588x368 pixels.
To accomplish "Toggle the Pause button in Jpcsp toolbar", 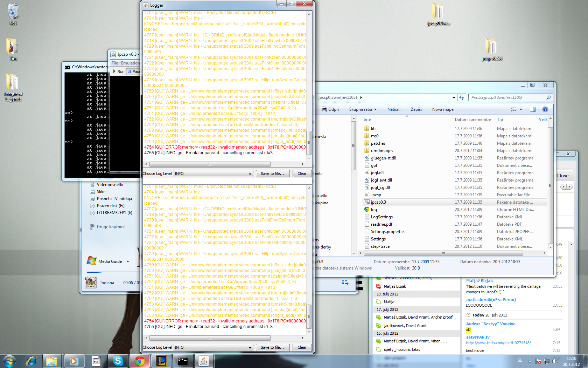I will click(x=133, y=71).
